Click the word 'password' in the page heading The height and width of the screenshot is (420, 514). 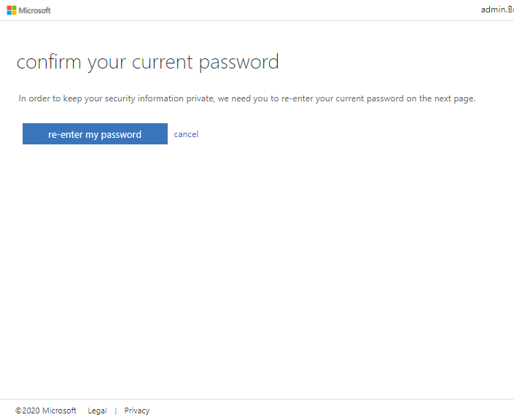tap(239, 63)
